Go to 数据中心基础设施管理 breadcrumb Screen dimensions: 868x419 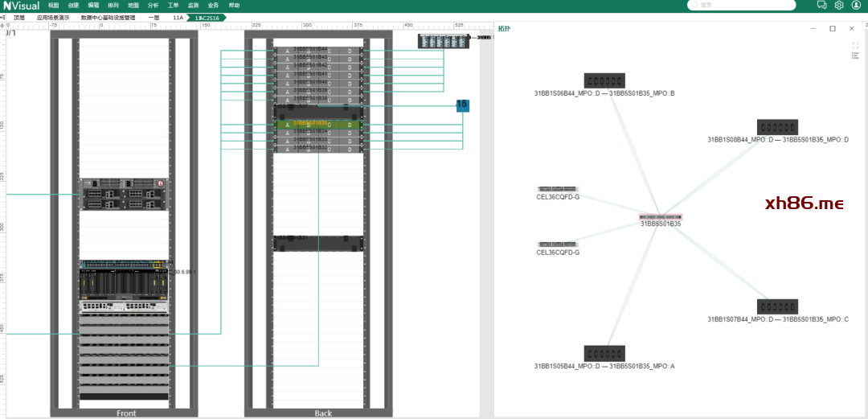pos(108,18)
